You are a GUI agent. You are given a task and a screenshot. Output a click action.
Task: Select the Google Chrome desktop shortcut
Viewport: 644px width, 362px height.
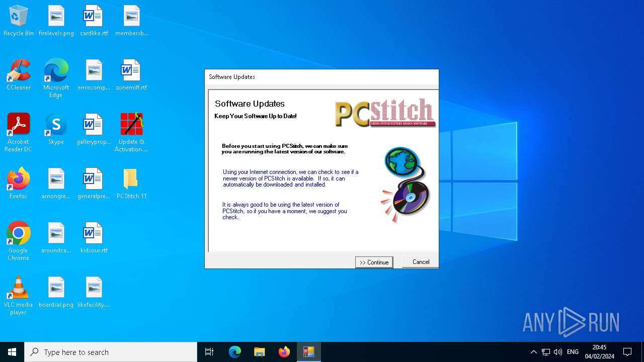point(19,242)
